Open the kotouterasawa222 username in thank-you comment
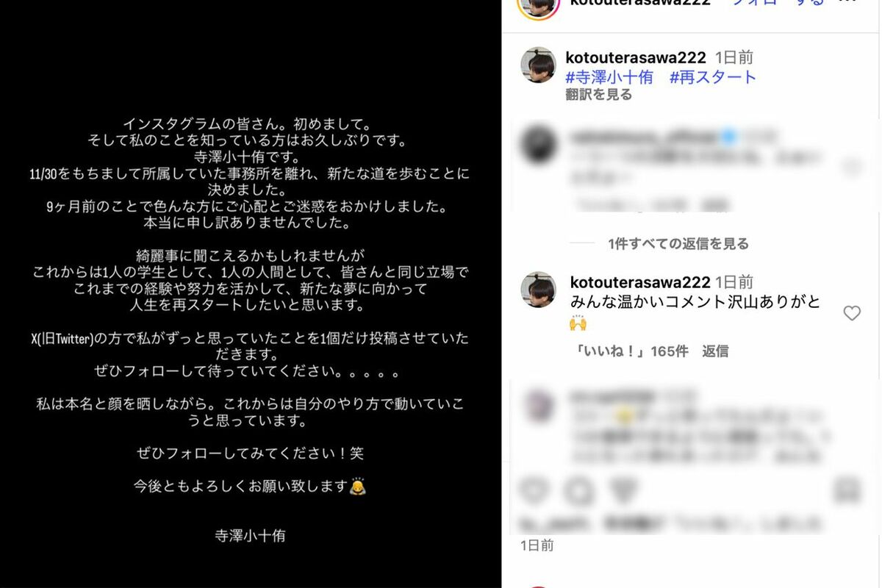Image resolution: width=882 pixels, height=588 pixels. [x=640, y=282]
